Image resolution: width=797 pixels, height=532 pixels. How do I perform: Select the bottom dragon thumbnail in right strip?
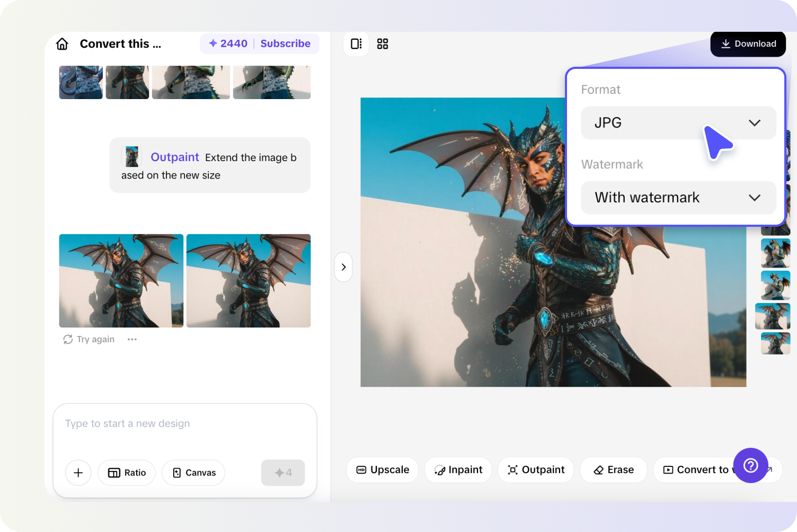(775, 343)
